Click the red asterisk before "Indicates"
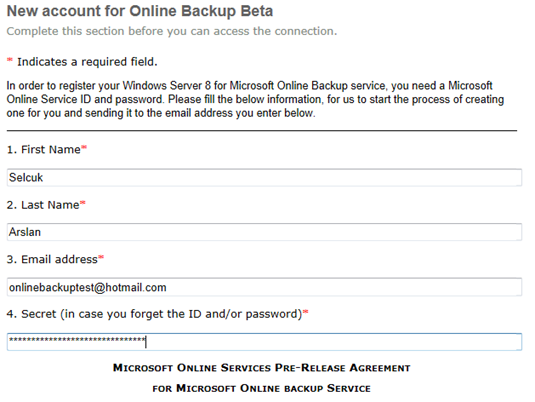 [10, 60]
